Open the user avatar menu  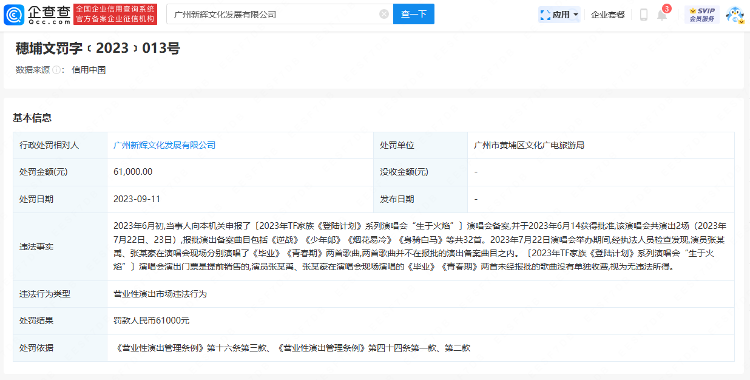(x=735, y=14)
